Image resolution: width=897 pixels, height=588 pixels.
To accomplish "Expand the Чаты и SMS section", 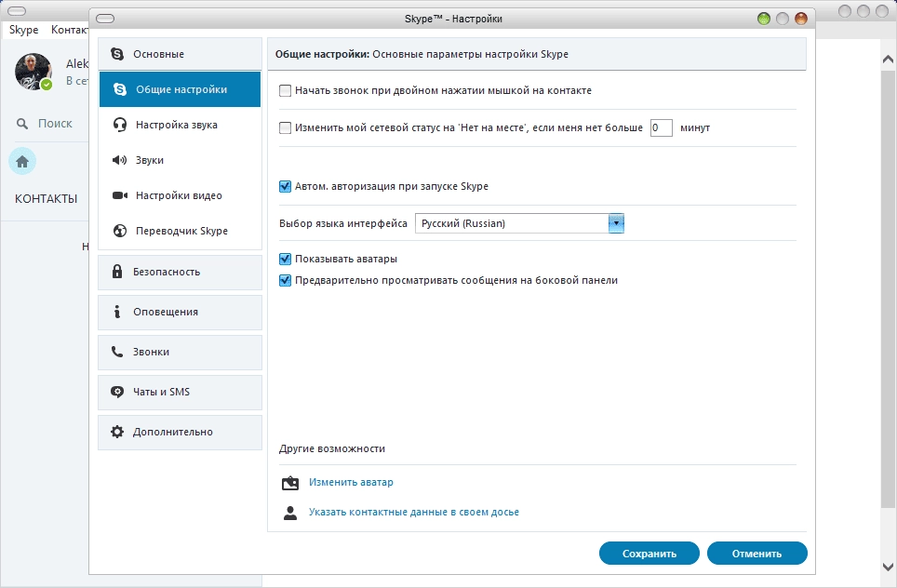I will [x=180, y=392].
